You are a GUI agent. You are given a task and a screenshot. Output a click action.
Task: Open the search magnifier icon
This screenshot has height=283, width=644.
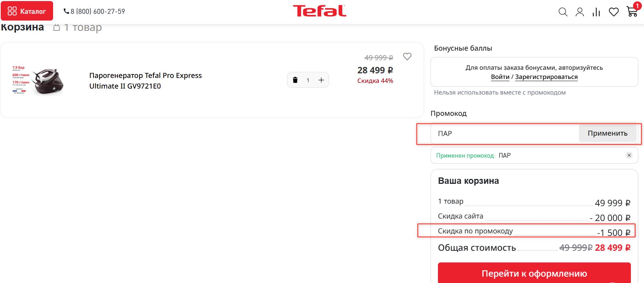coord(563,12)
